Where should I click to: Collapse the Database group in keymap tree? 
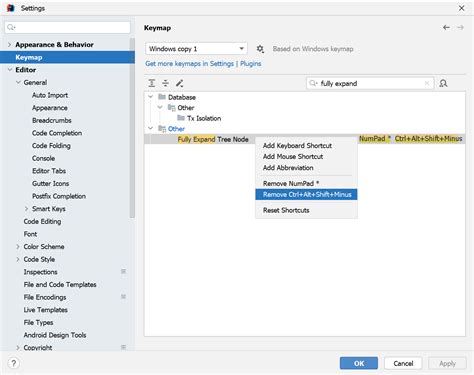151,97
